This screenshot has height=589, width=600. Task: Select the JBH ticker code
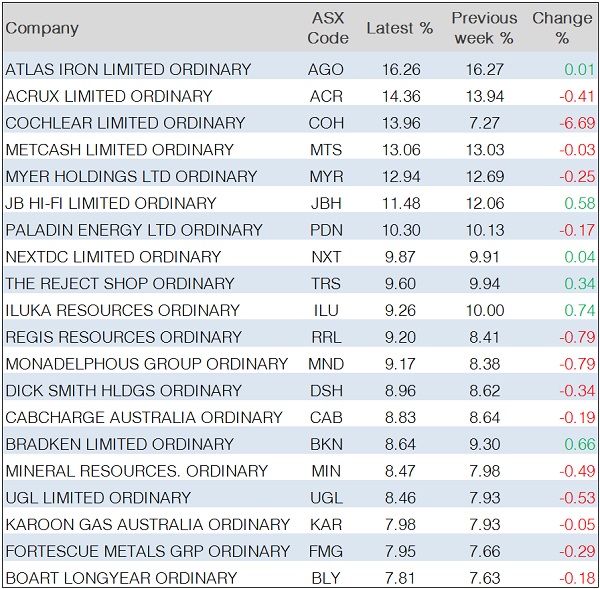click(x=326, y=203)
